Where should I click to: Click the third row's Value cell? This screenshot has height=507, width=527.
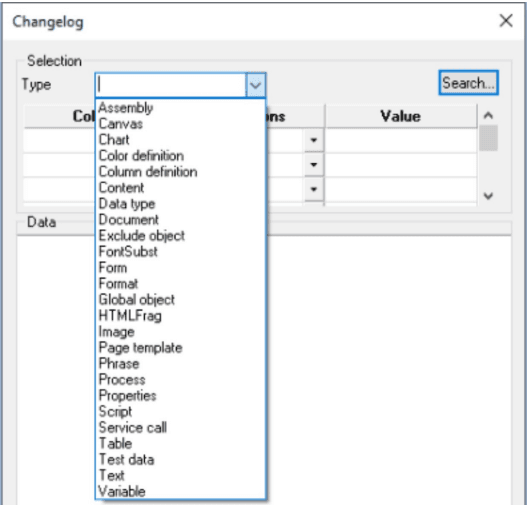tap(401, 189)
